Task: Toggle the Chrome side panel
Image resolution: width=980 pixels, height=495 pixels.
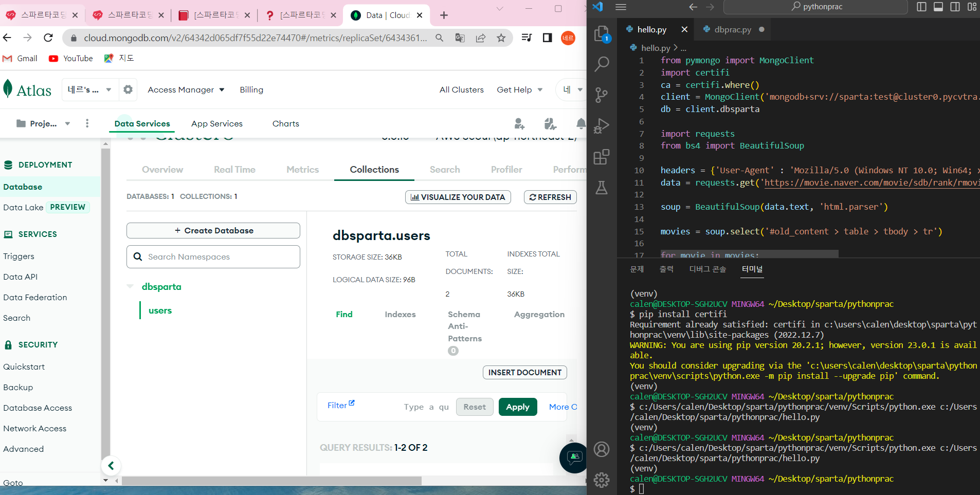Action: (x=547, y=38)
